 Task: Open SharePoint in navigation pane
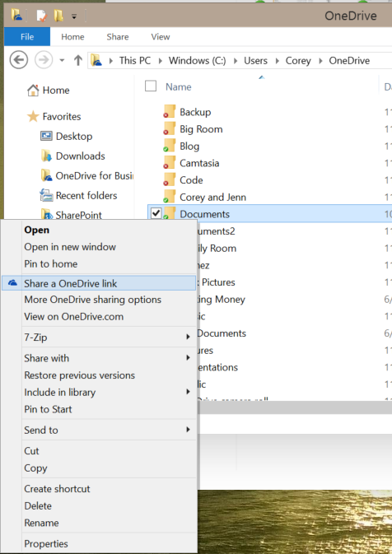pyautogui.click(x=79, y=215)
